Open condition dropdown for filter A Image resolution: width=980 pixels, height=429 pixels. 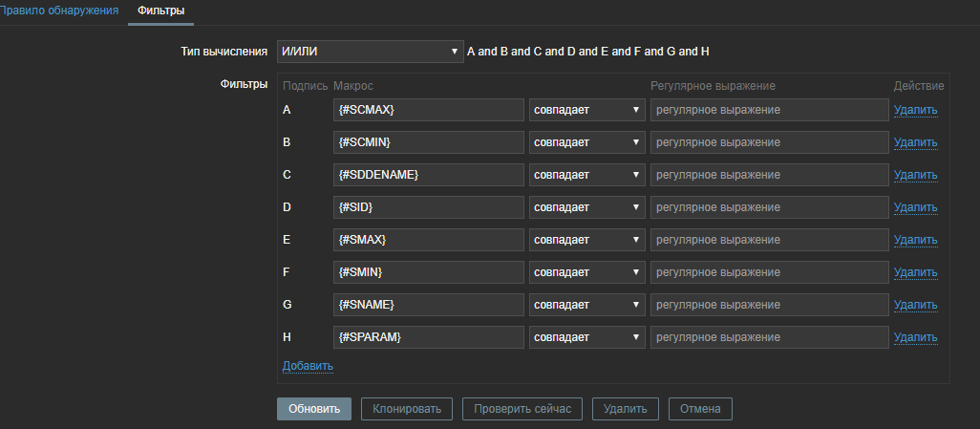[x=587, y=110]
